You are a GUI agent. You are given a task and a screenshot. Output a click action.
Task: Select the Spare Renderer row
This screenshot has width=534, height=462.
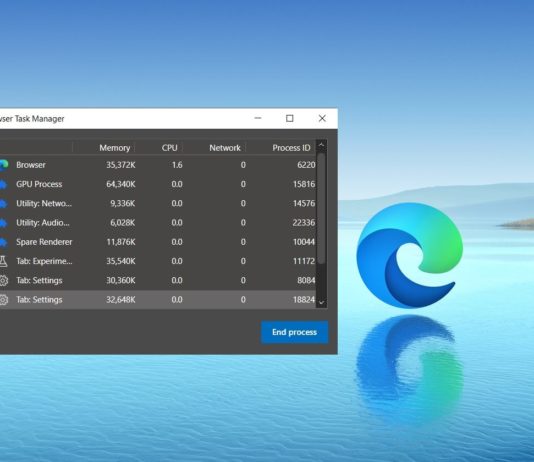point(158,242)
